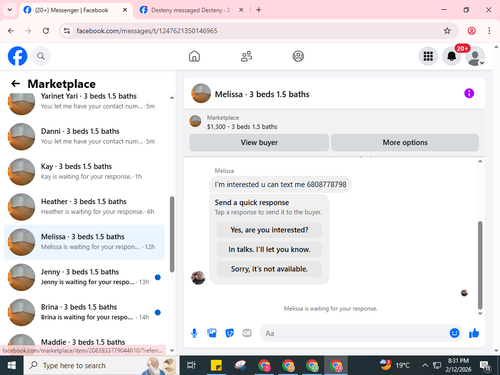Image resolution: width=500 pixels, height=375 pixels.
Task: Open the Facebook search magnifier
Action: [x=41, y=56]
